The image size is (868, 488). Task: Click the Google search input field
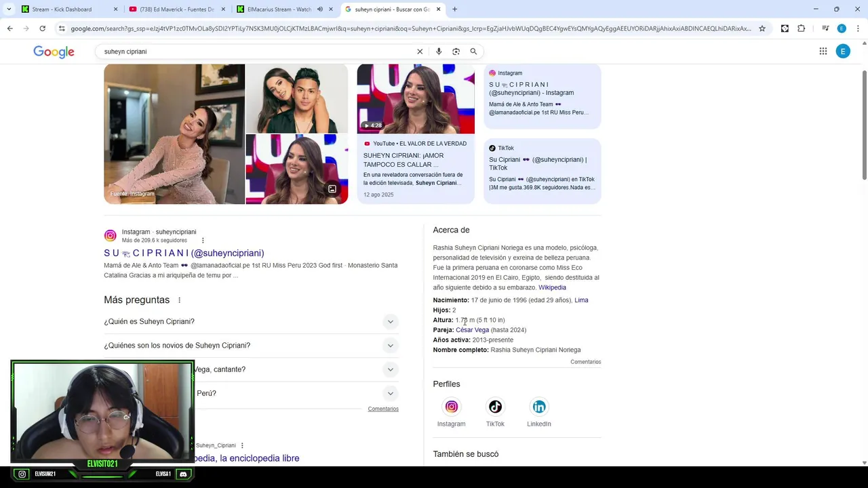tap(258, 52)
